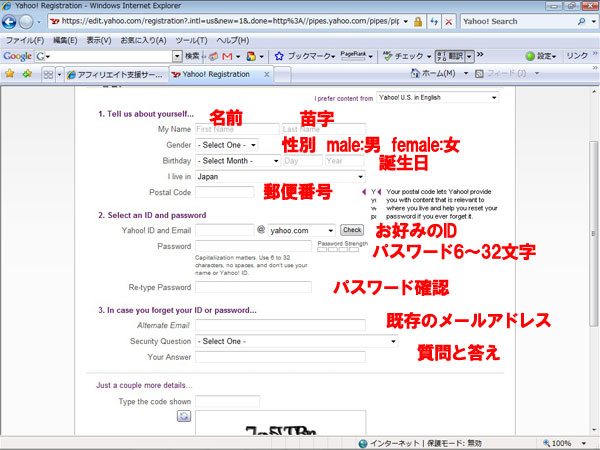Click the Password input field
This screenshot has width=600, height=450.
point(253,246)
